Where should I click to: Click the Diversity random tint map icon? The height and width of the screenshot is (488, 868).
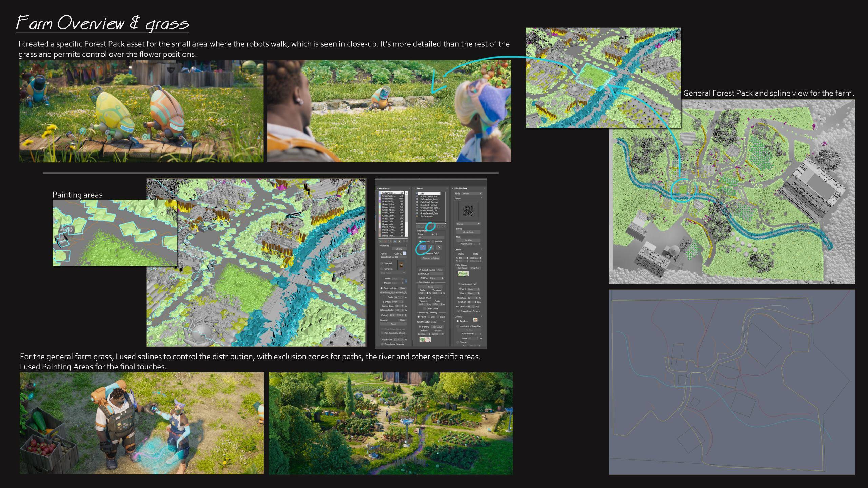tap(475, 320)
